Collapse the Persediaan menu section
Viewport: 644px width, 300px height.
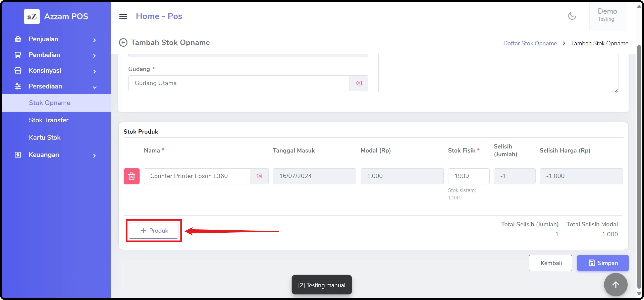(56, 86)
